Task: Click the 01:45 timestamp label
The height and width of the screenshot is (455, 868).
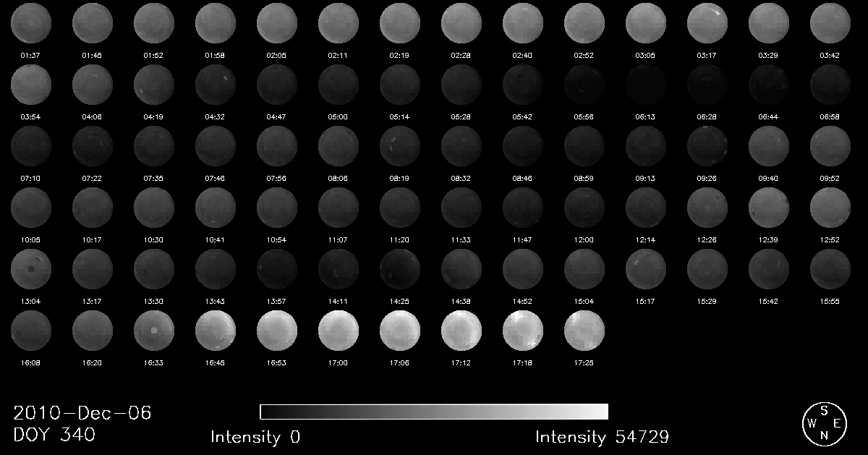Action: point(93,54)
